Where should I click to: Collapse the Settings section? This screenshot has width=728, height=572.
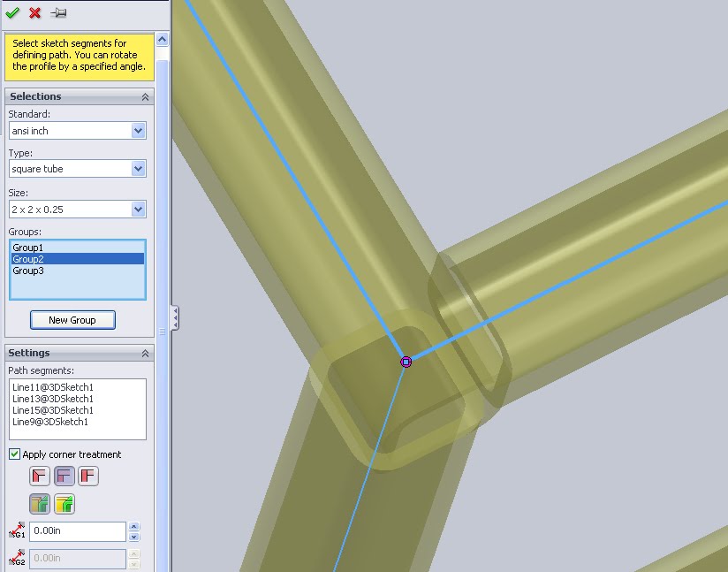[145, 353]
